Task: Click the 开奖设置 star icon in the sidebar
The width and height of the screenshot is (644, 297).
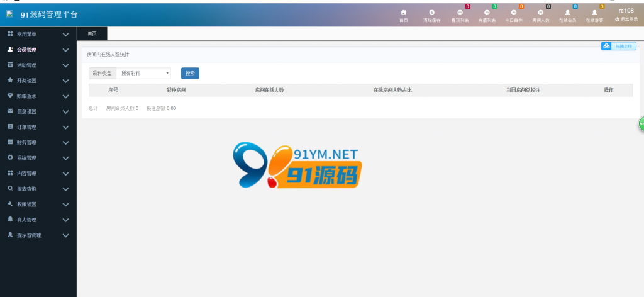Action: [x=11, y=81]
